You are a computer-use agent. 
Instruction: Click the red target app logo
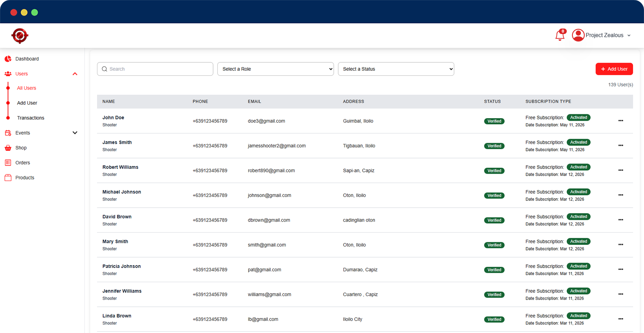[x=19, y=36]
